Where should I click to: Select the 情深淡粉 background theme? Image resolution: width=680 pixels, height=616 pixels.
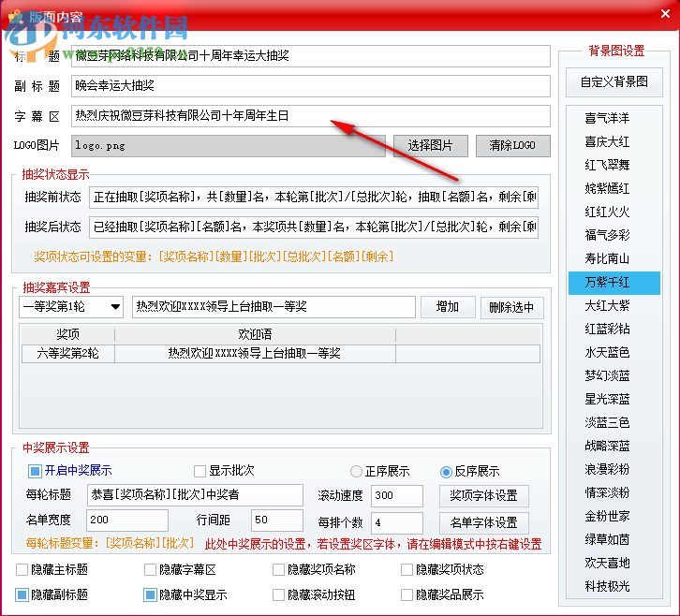pyautogui.click(x=614, y=492)
